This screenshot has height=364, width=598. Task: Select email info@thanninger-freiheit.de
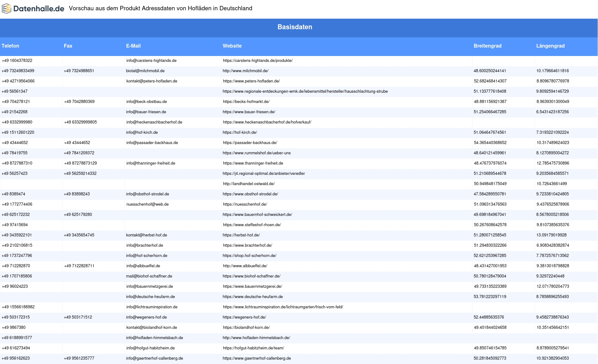[151, 163]
